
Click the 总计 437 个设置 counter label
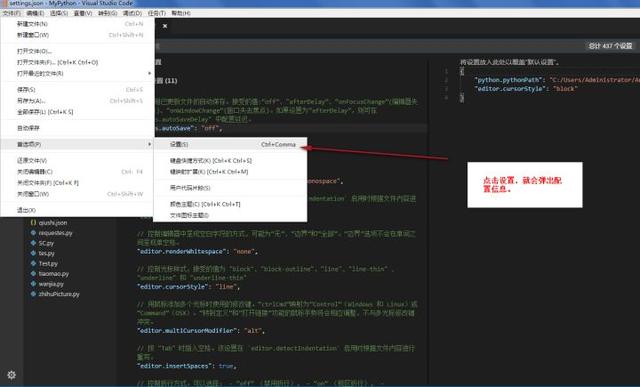(x=610, y=46)
